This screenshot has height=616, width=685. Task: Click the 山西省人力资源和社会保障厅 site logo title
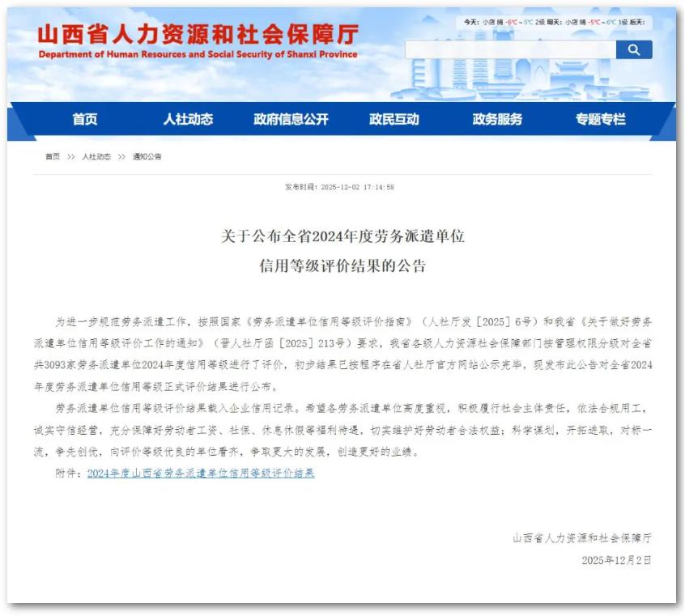(198, 34)
